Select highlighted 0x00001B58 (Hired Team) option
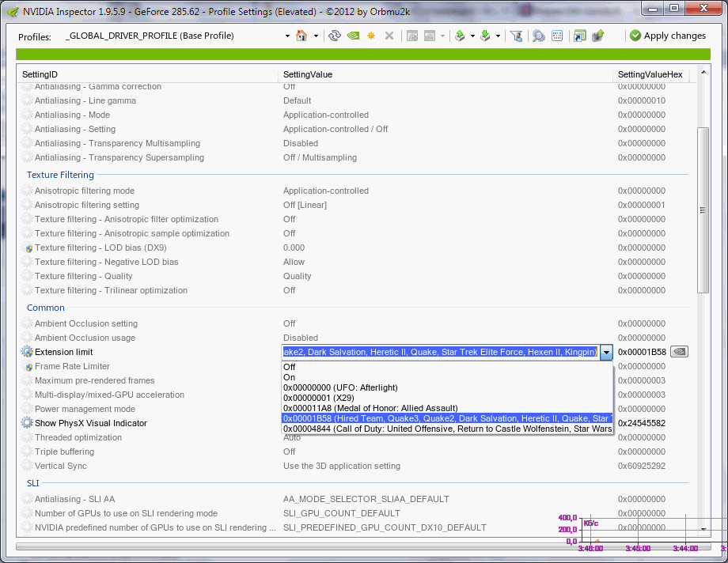Viewport: 728px width, 563px height. (447, 418)
